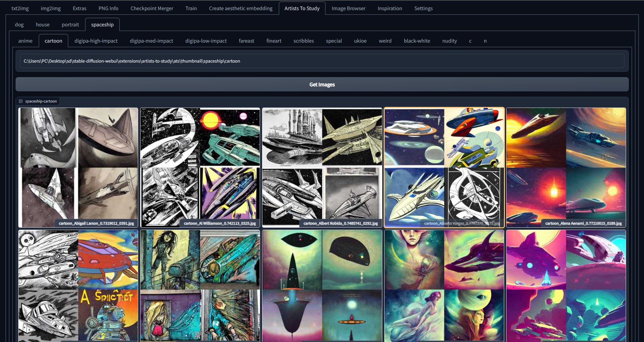Select the Inspiration tab

[390, 8]
